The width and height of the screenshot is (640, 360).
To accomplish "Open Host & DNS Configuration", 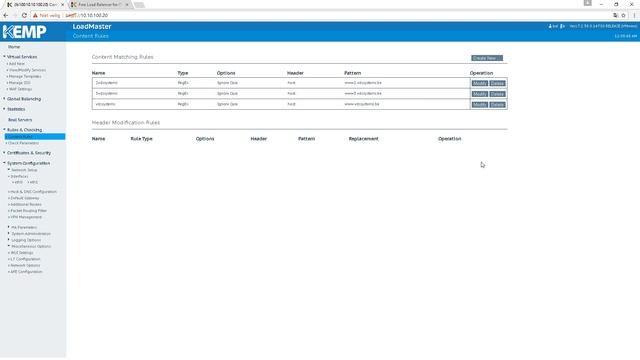I will pyautogui.click(x=33, y=191).
